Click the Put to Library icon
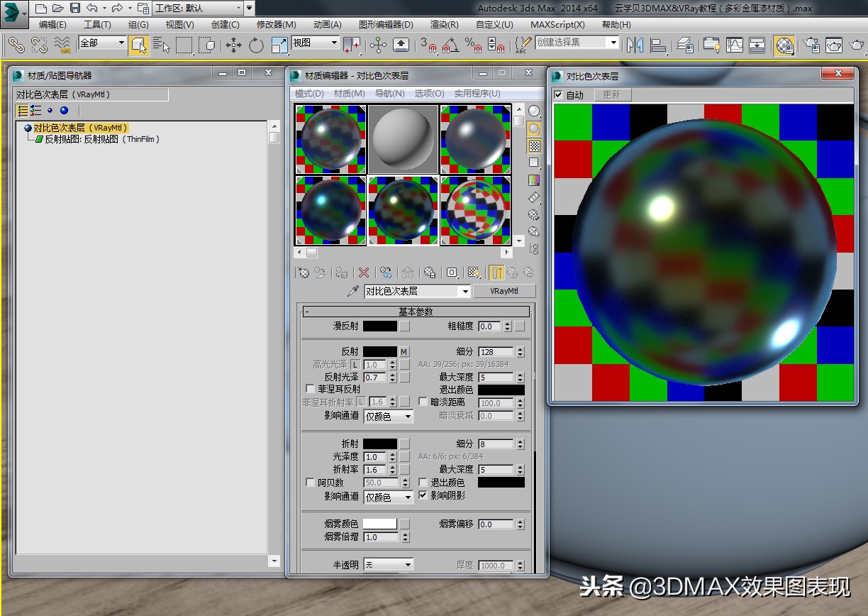Viewport: 868px width, 616px height. click(x=428, y=272)
